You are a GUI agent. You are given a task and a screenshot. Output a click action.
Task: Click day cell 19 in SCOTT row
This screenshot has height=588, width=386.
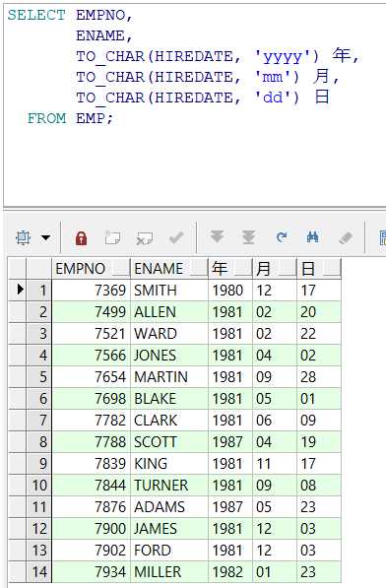point(318,442)
